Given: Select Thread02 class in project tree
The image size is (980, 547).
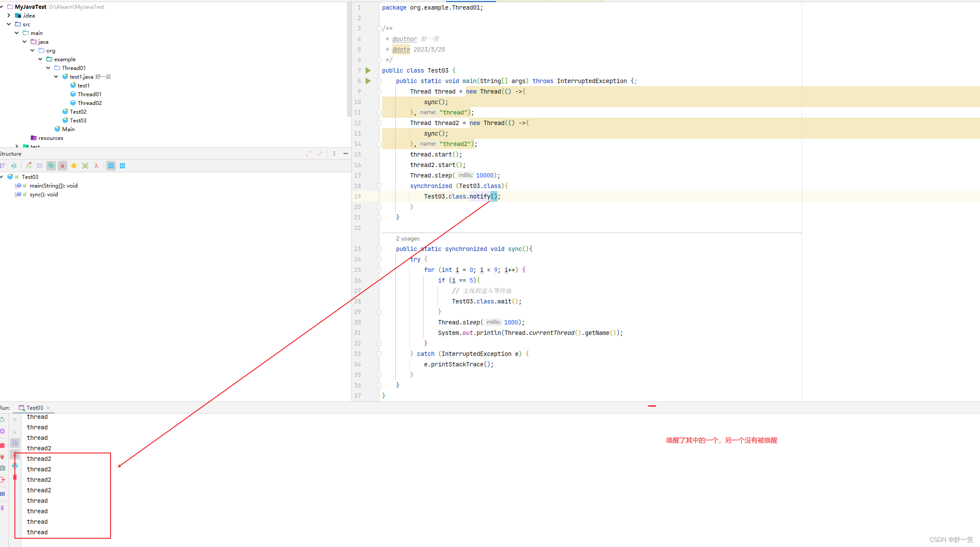Looking at the screenshot, I should click(x=90, y=103).
